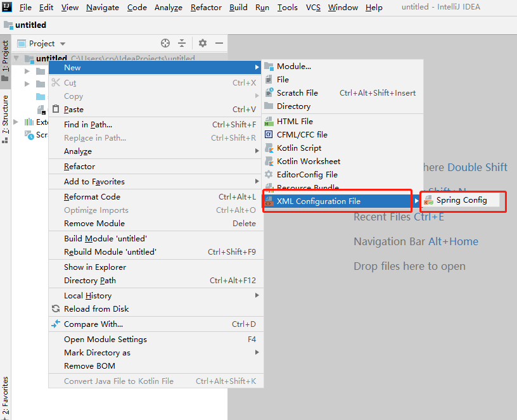The height and width of the screenshot is (420, 517).
Task: Select Rebuild Module 'untitled'
Action: coord(156,252)
